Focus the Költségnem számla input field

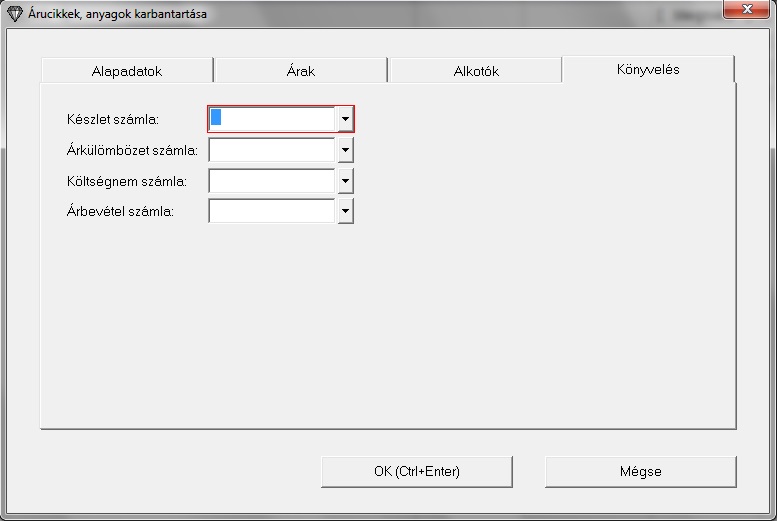pyautogui.click(x=272, y=181)
